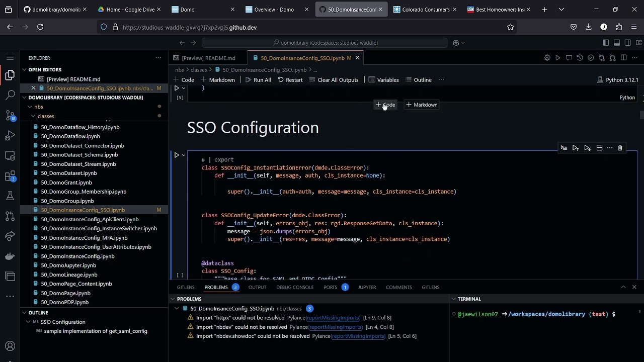Open Remote Explorer view
The height and width of the screenshot is (362, 644).
pos(10,156)
